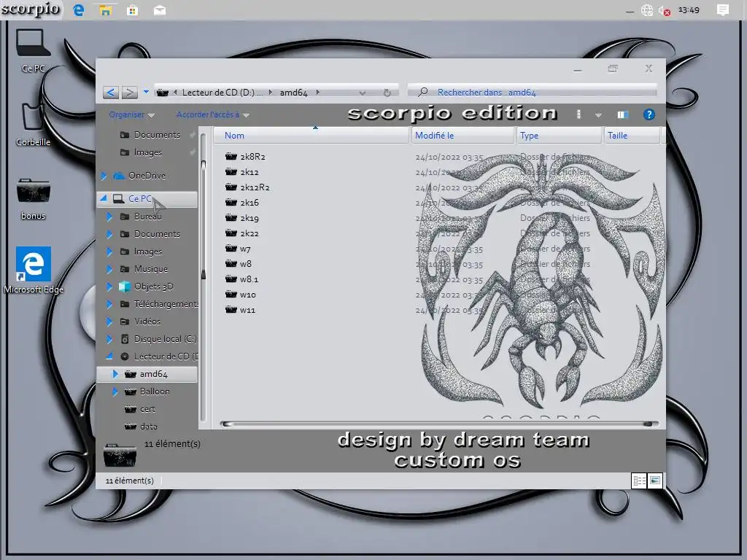Select the w8 folder icon
The width and height of the screenshot is (747, 560).
point(231,264)
